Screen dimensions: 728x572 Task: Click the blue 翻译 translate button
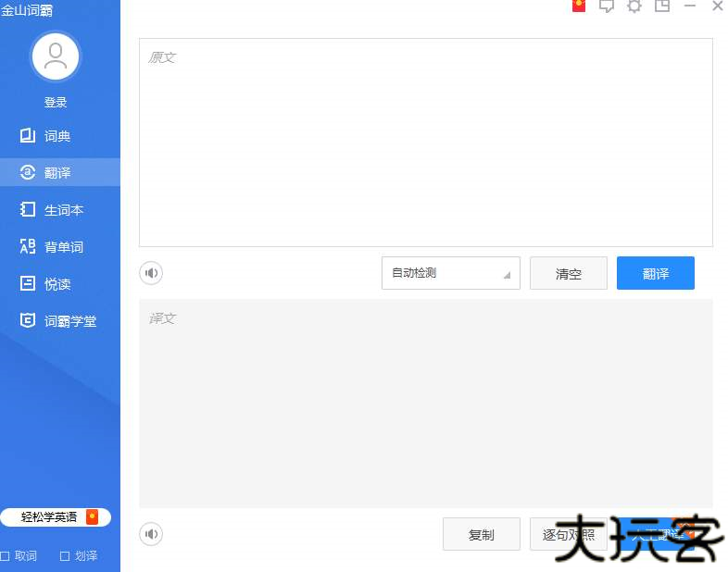pyautogui.click(x=656, y=273)
